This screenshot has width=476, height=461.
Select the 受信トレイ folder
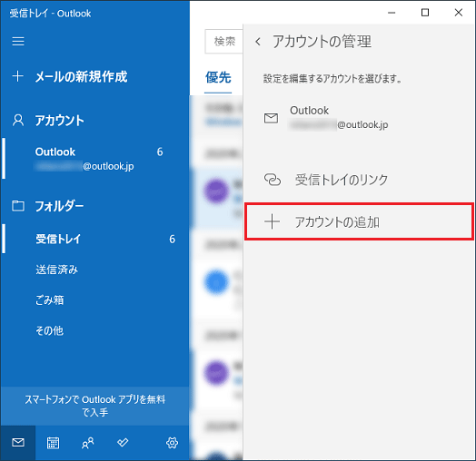[95, 239]
